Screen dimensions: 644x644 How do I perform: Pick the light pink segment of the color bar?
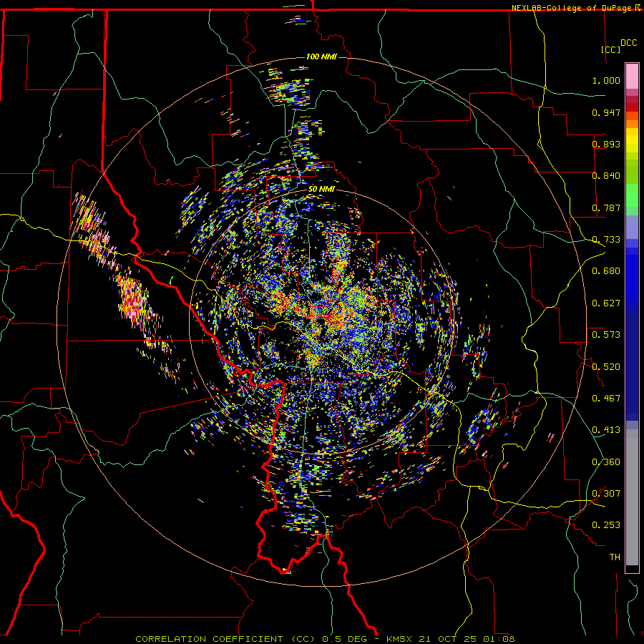click(632, 77)
